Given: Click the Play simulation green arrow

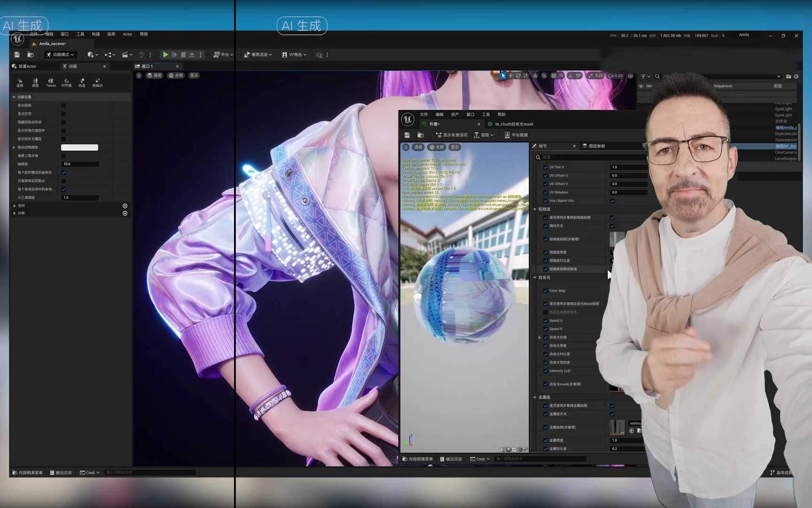Looking at the screenshot, I should click(x=165, y=55).
